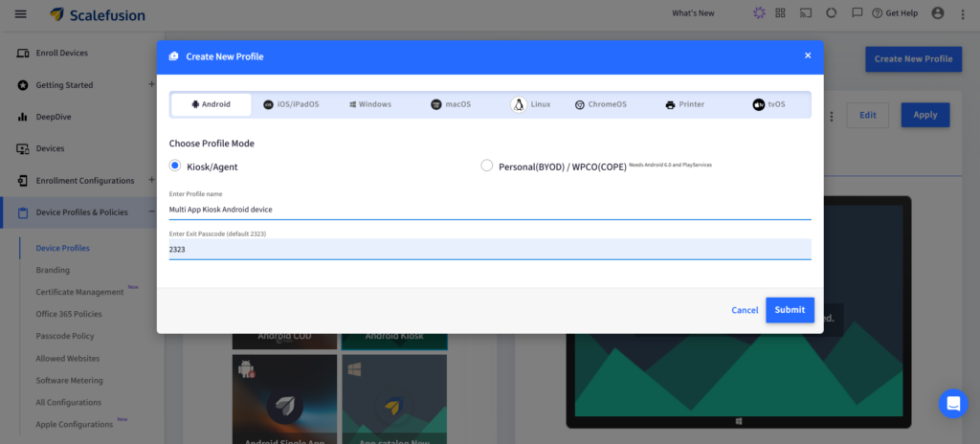Switch to the Android tab
The width and height of the screenshot is (980, 444).
click(x=212, y=104)
